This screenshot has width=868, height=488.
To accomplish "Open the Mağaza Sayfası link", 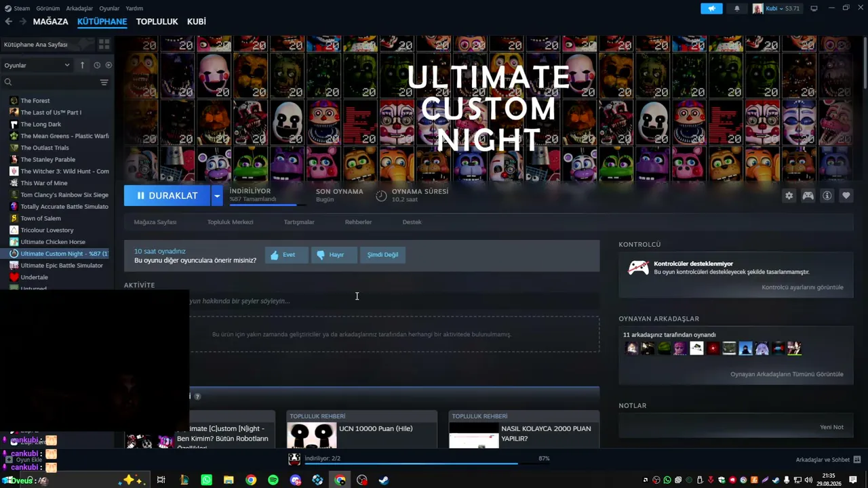I will point(155,222).
